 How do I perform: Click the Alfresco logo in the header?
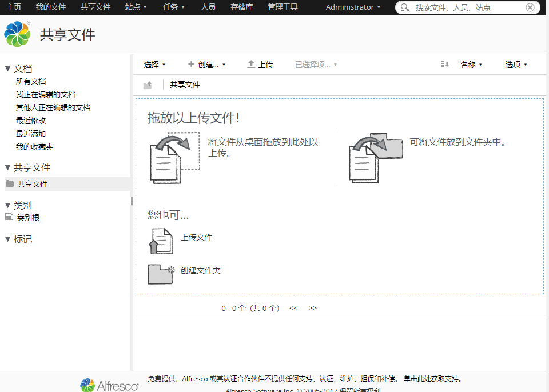coord(17,34)
